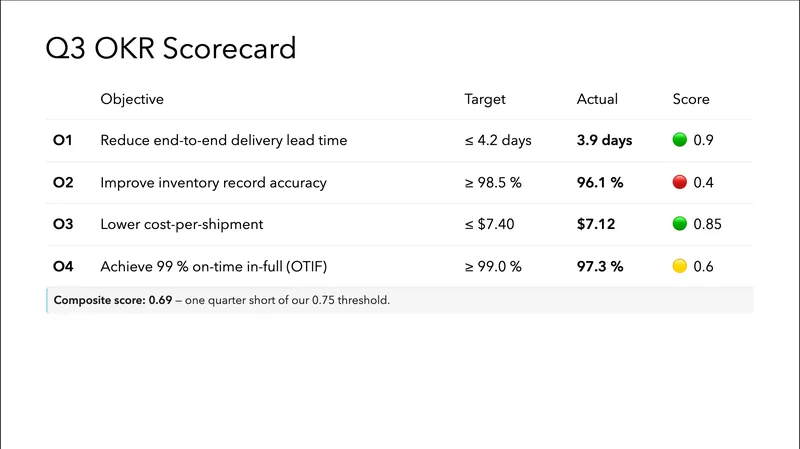Click the yellow status dot for O4
The height and width of the screenshot is (449, 800).
click(680, 267)
